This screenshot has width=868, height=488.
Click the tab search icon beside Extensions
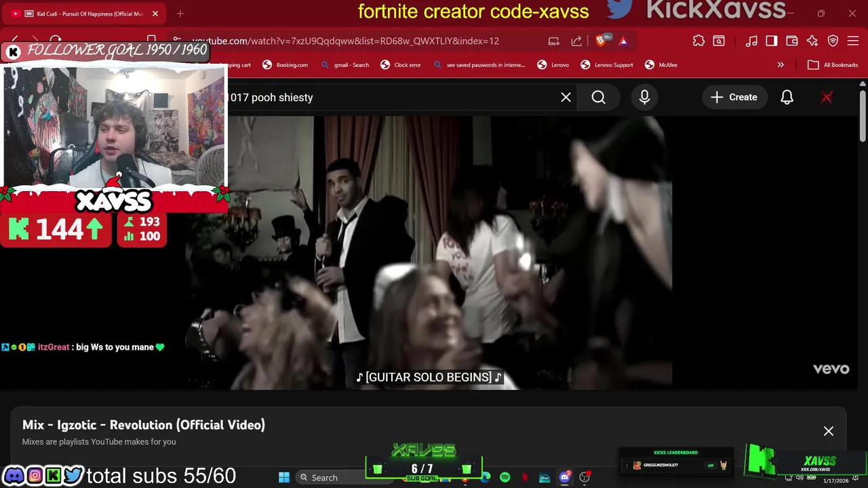click(719, 41)
